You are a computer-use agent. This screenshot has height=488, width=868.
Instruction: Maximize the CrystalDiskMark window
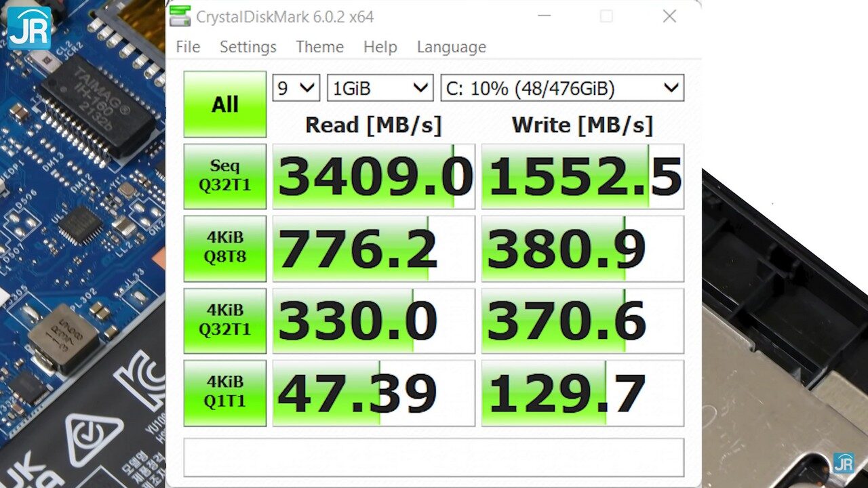[606, 16]
